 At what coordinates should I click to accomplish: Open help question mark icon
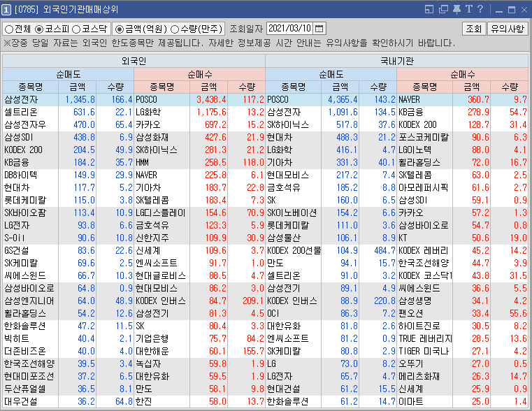tap(480, 9)
